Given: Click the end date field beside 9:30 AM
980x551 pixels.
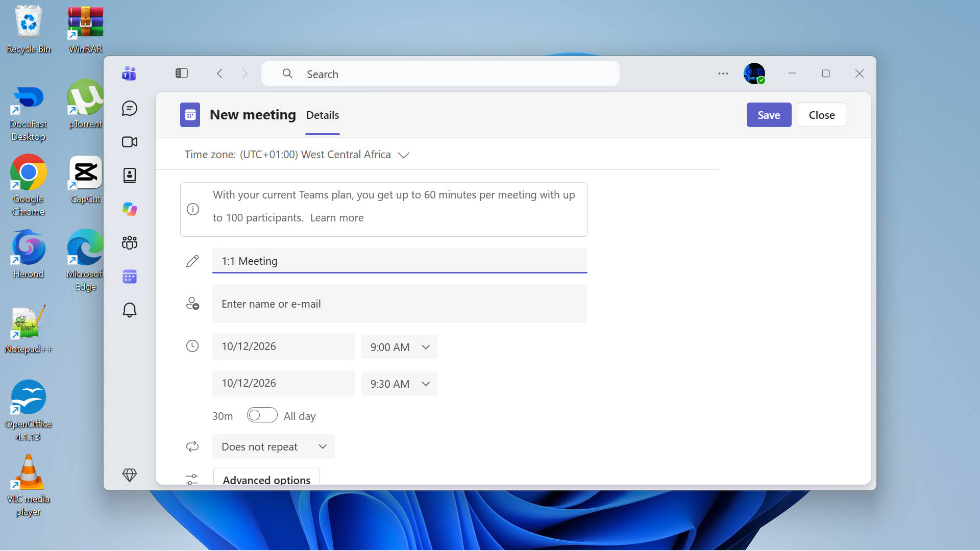Looking at the screenshot, I should [x=284, y=383].
